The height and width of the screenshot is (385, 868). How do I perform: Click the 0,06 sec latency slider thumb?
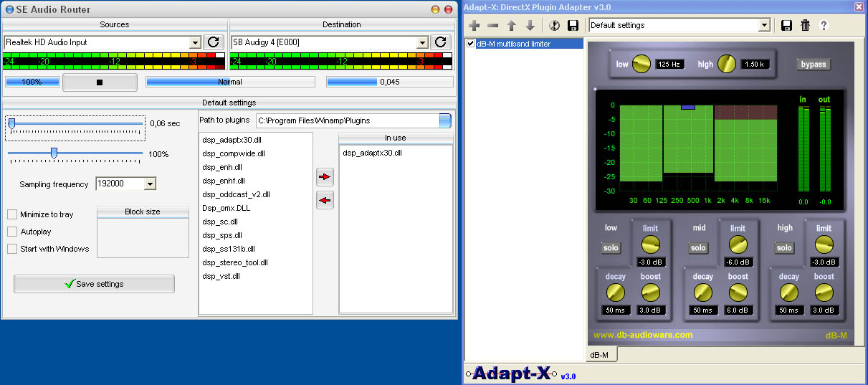[x=11, y=124]
